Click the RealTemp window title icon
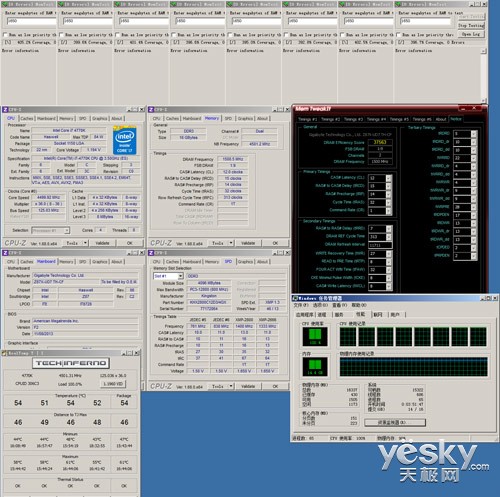This screenshot has width=500, height=497. (4, 353)
